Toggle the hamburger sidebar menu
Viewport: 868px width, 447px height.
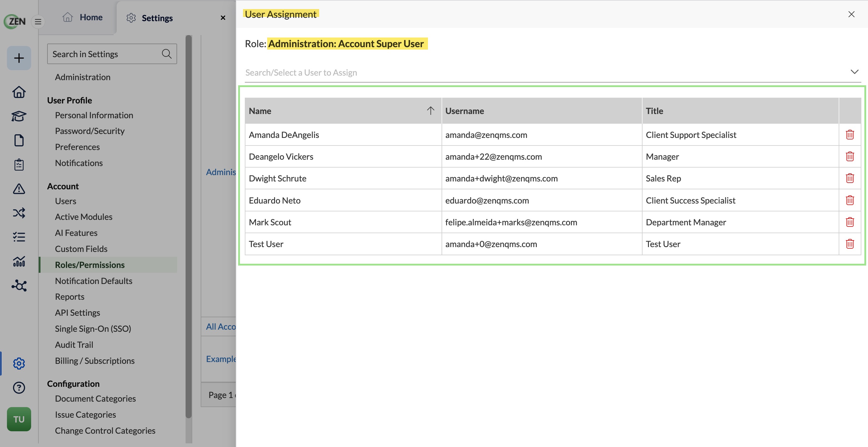pos(38,22)
